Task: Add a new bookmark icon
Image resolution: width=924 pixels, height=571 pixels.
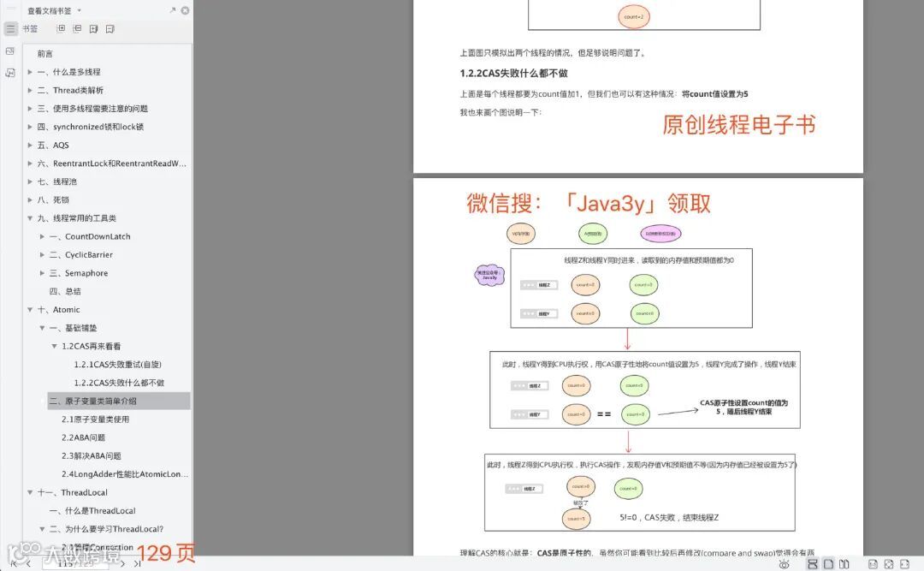Action: point(94,28)
